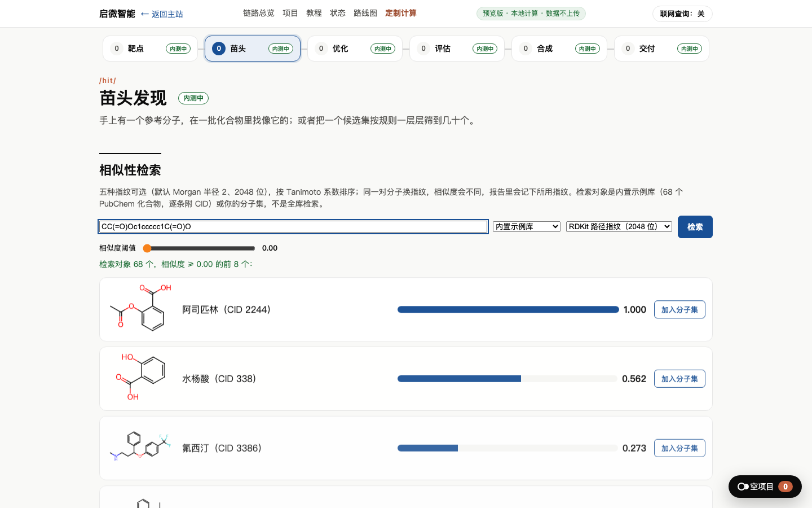This screenshot has width=812, height=508.
Task: Click the SMILES query input field
Action: 293,226
